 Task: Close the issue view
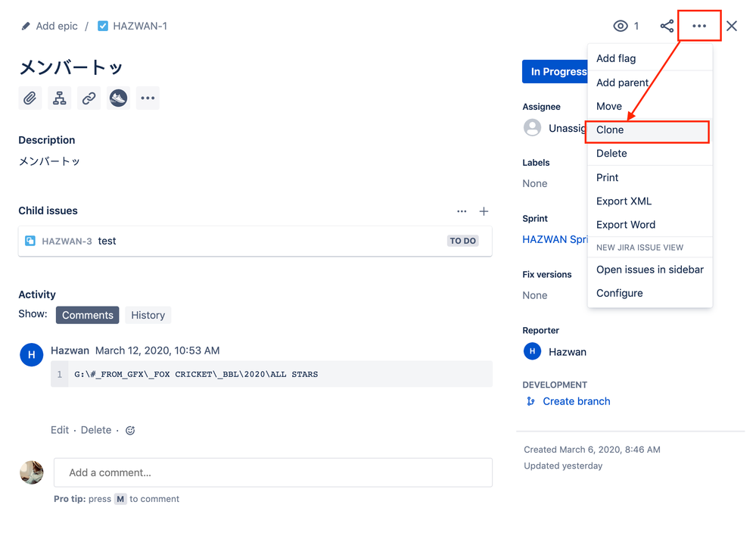point(732,26)
